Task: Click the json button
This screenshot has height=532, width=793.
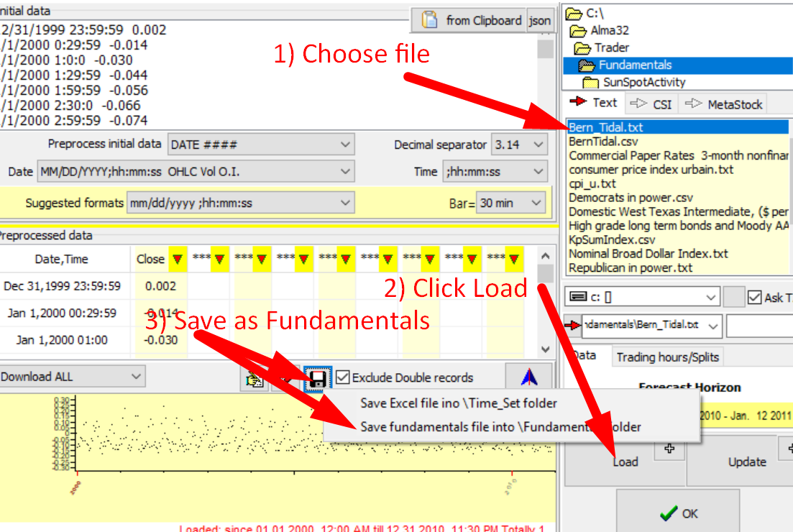Action: pos(539,21)
